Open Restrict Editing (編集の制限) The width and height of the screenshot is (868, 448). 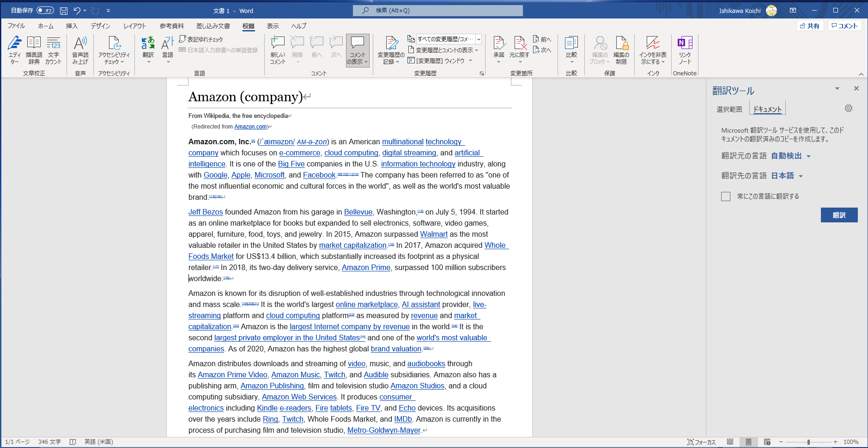621,50
